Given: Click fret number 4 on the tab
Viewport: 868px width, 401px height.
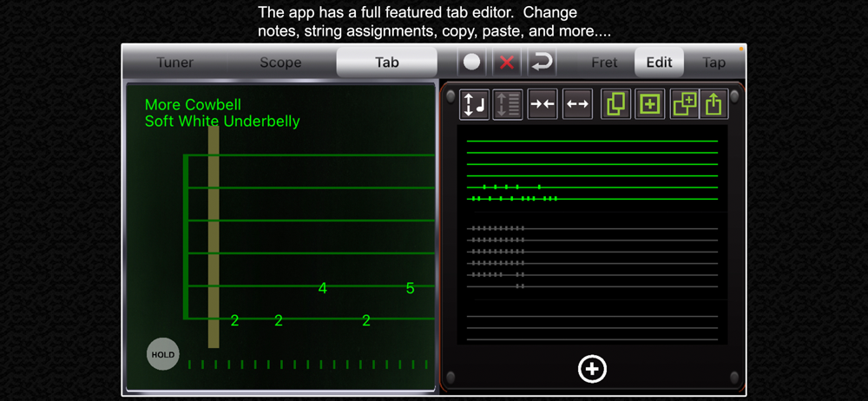Looking at the screenshot, I should pos(323,288).
